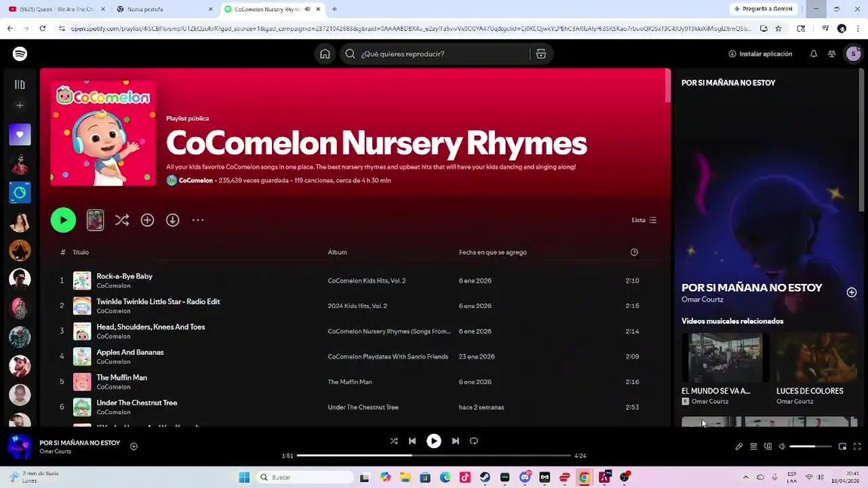Open the Windows Start menu

244,477
